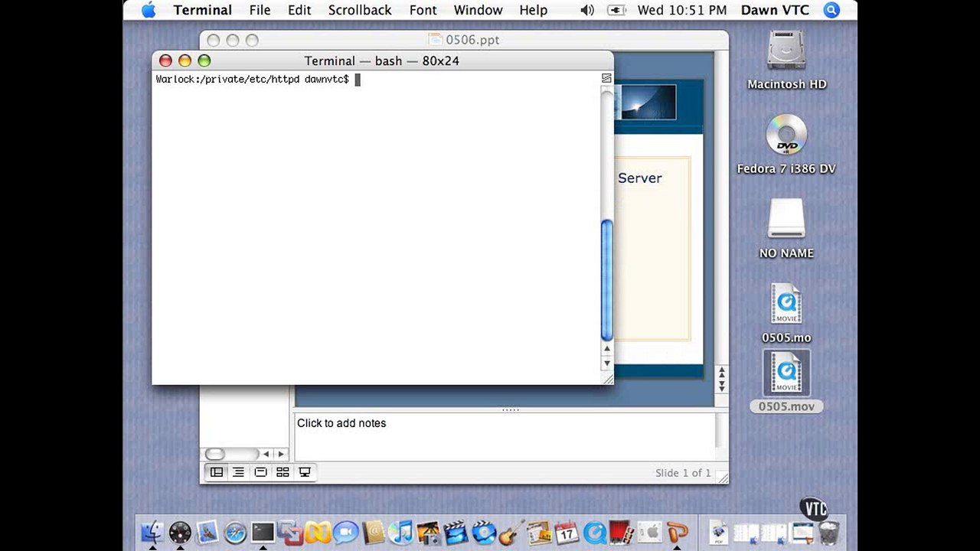
Task: Launch iPhoto from the Dock
Action: (429, 532)
